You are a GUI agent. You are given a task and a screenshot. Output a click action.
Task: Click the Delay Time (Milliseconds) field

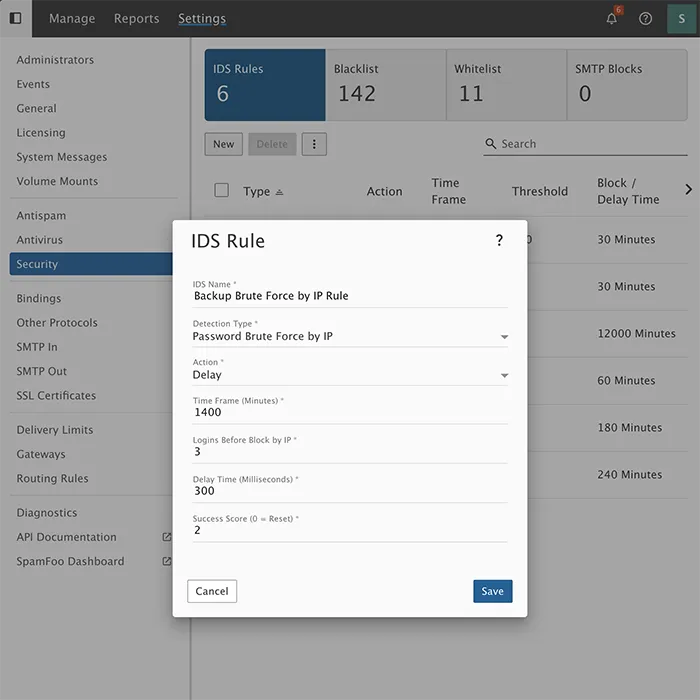[350, 491]
